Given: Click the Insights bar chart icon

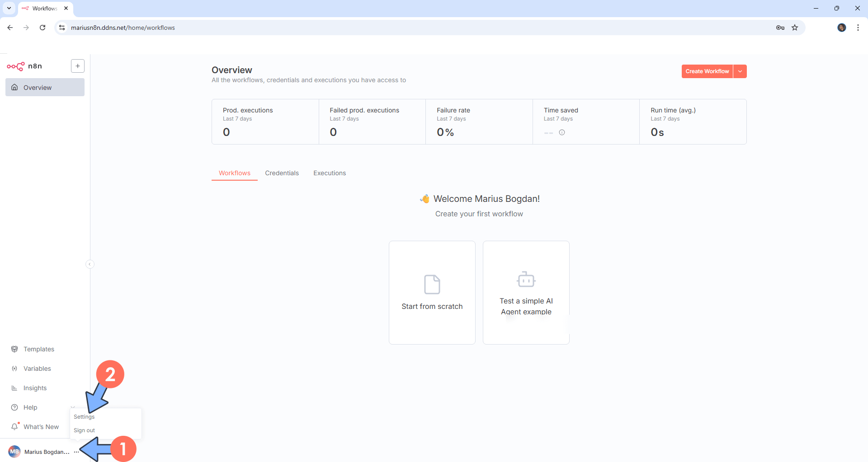Looking at the screenshot, I should point(14,388).
